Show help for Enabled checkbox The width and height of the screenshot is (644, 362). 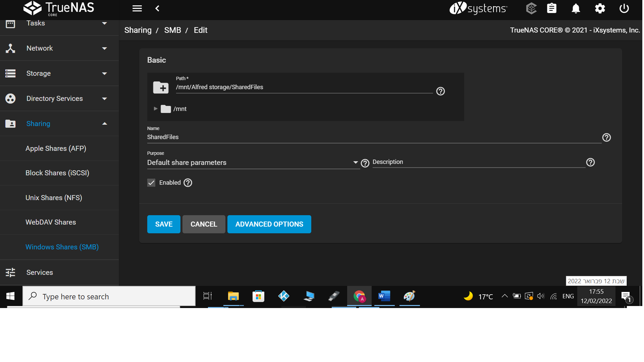click(x=188, y=183)
